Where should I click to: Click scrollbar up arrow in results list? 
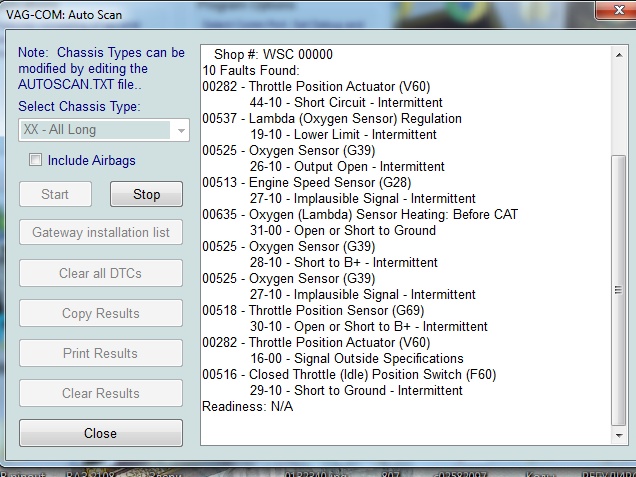[619, 55]
